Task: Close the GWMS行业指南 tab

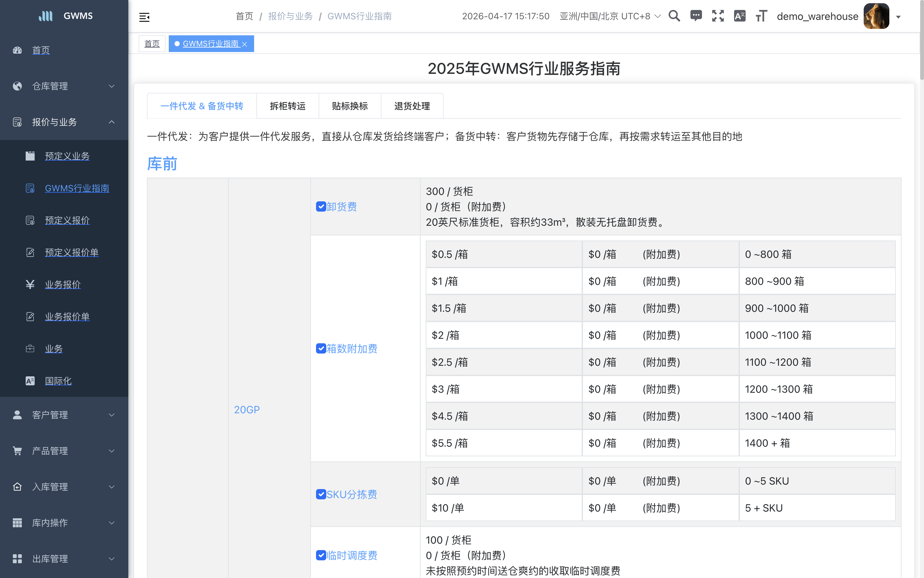Action: 245,44
